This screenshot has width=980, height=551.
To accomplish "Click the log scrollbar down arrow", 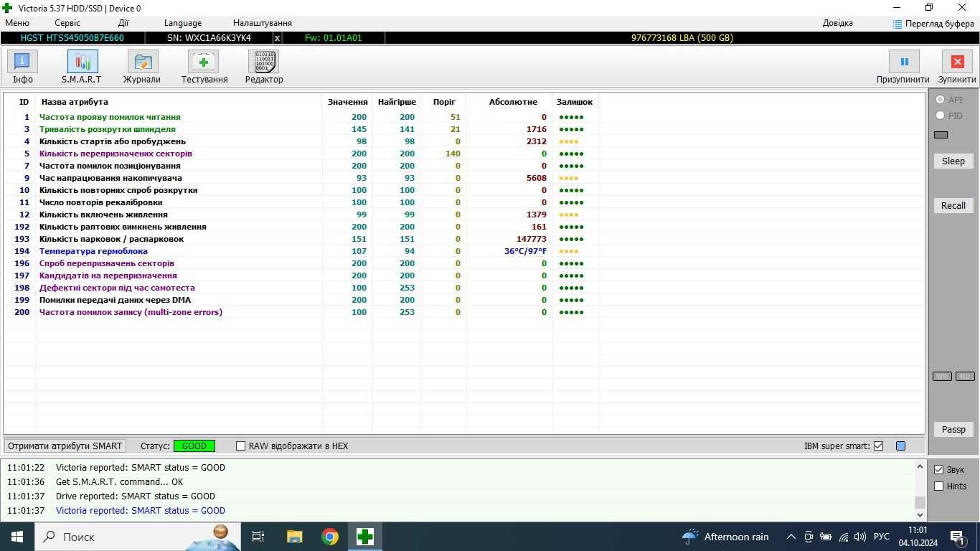I will [x=920, y=514].
